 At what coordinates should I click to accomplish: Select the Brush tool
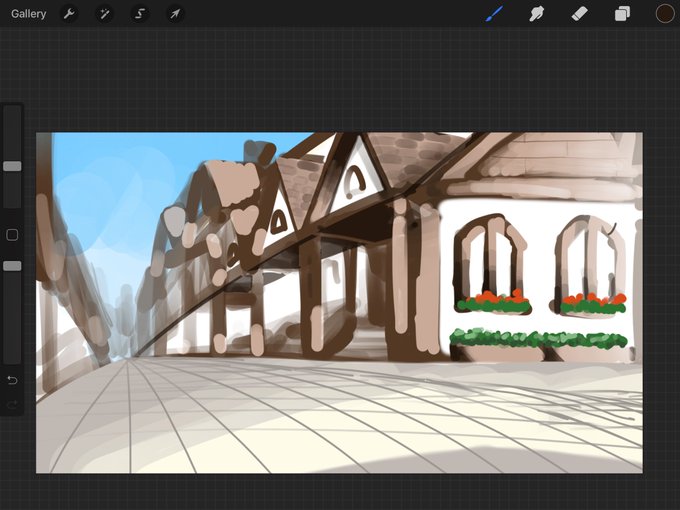pos(494,14)
